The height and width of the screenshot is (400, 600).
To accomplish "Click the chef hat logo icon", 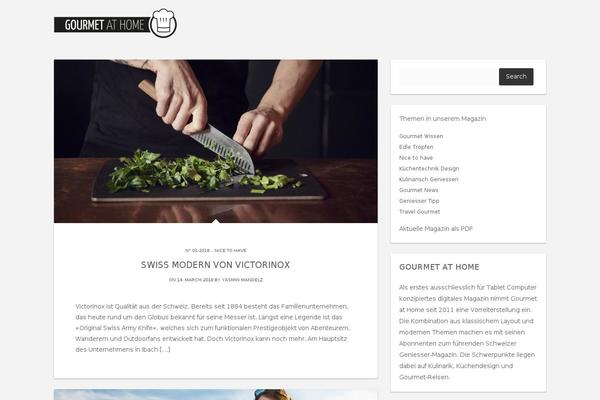I will point(163,23).
